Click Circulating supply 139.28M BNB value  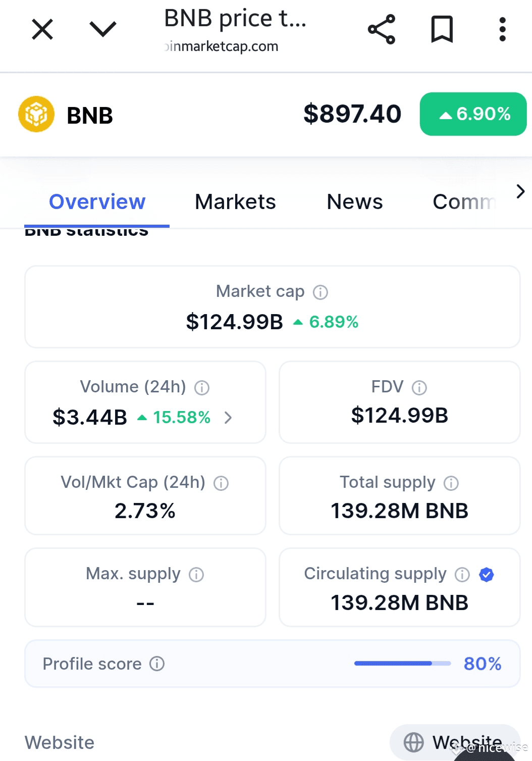coord(400,603)
